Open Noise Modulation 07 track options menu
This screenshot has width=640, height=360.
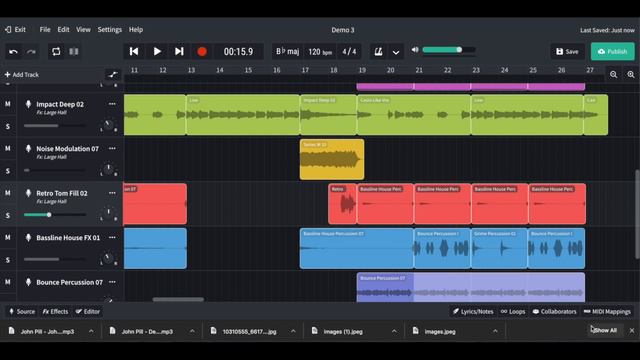click(112, 149)
